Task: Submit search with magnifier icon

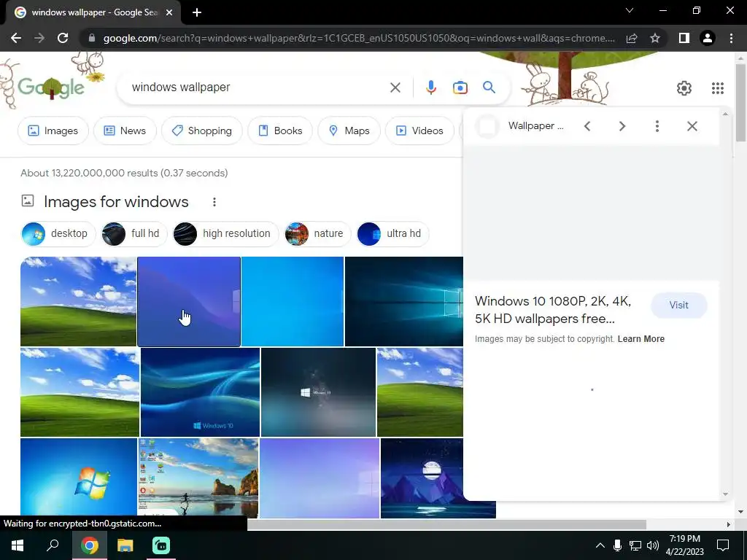Action: [489, 87]
